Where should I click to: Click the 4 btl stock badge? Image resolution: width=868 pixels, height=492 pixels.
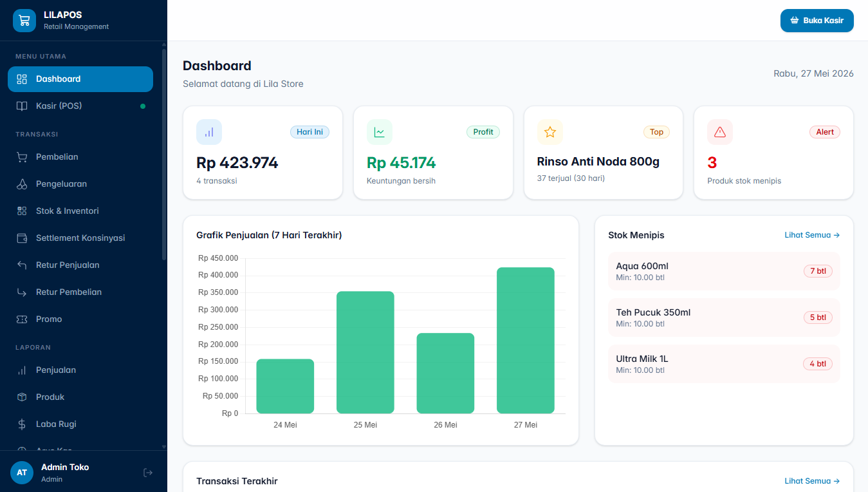click(x=818, y=364)
